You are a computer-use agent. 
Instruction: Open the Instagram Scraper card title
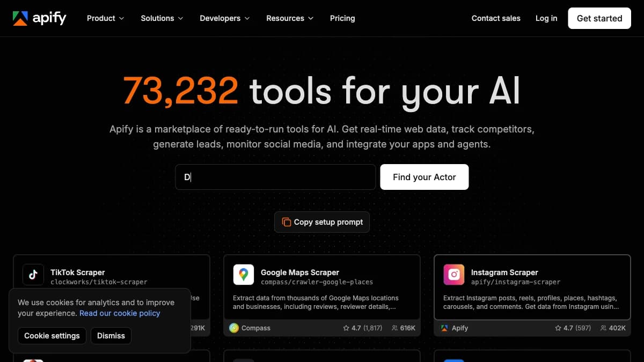(x=504, y=272)
